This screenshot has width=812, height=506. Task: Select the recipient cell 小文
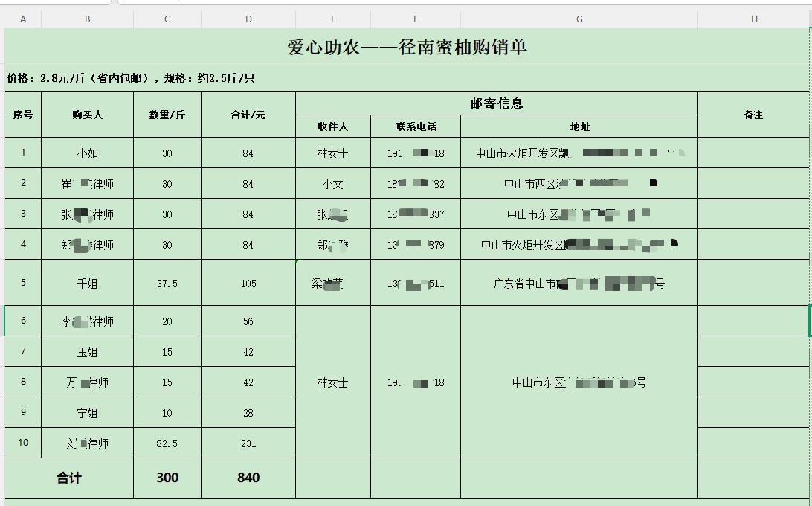(x=332, y=184)
